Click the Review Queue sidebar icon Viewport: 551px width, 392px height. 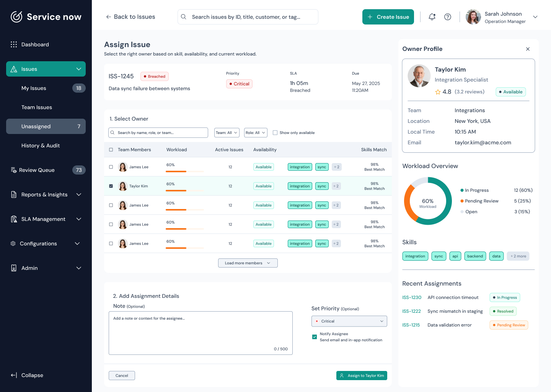click(x=14, y=170)
